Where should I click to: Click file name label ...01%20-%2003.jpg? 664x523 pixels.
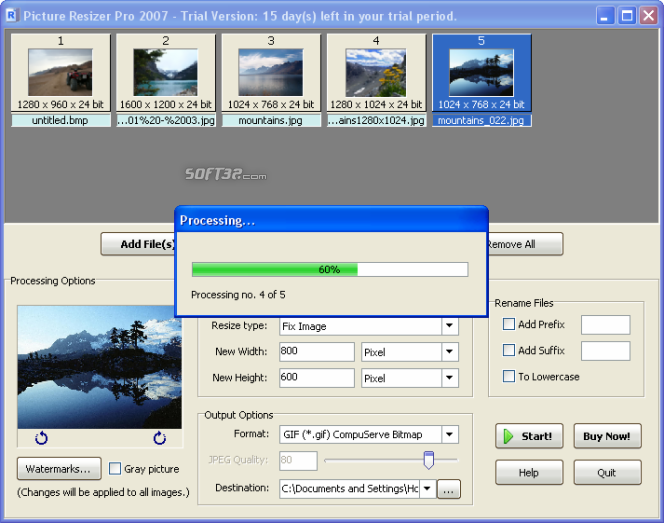[x=166, y=120]
